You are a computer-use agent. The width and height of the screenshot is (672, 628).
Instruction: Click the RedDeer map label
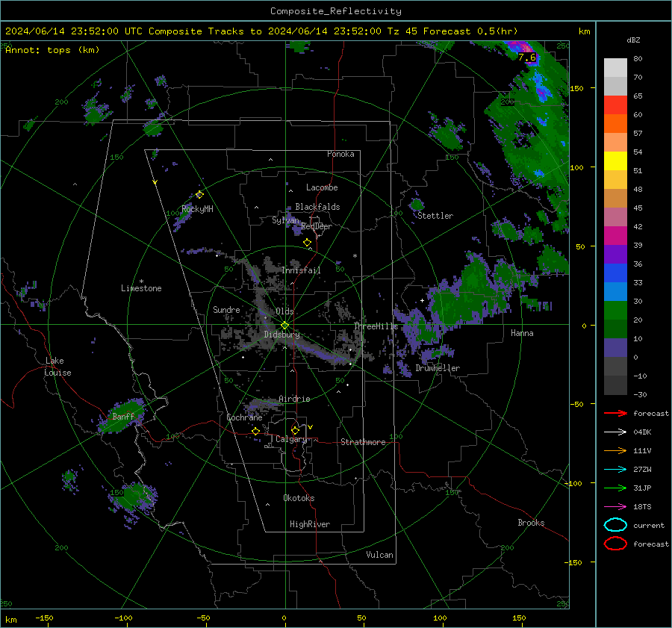coord(317,226)
